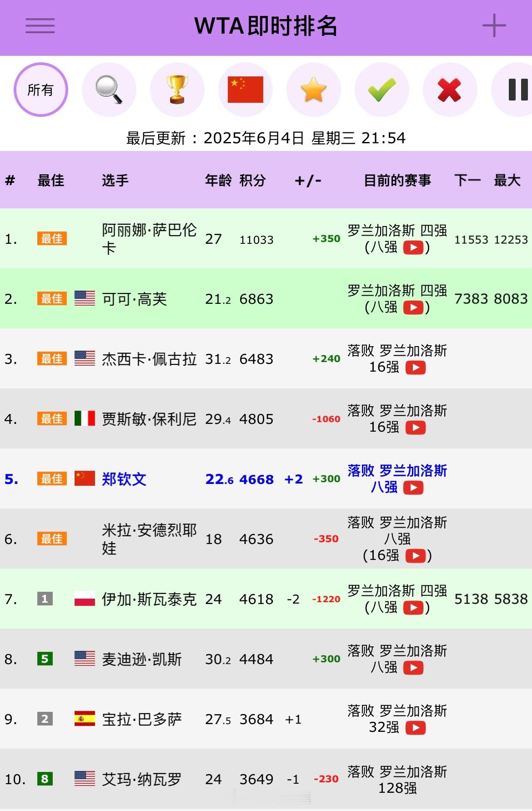Open player 可可·高芙
This screenshot has height=811, width=532.
point(135,299)
